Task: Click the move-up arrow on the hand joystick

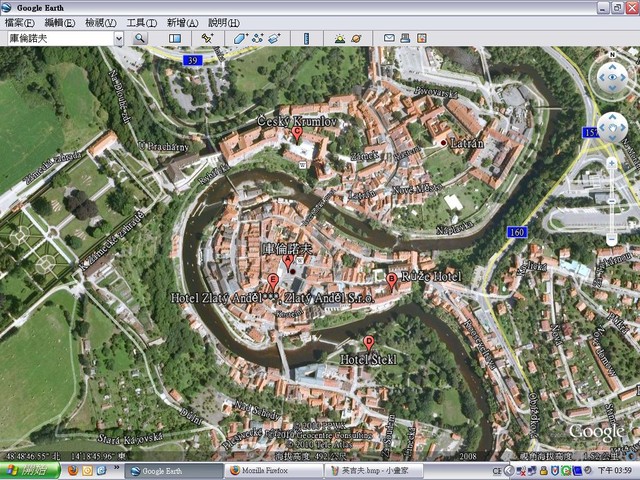Action: (612, 117)
